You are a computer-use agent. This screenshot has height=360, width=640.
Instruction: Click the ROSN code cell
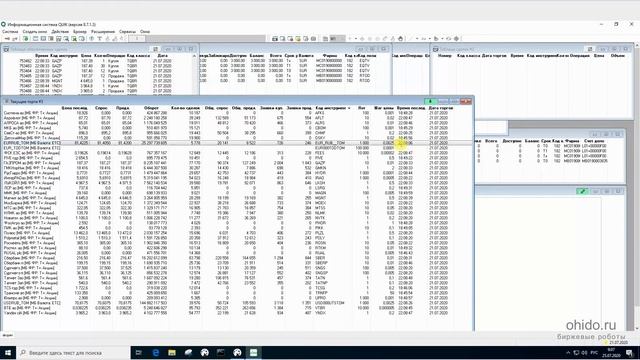point(320,243)
